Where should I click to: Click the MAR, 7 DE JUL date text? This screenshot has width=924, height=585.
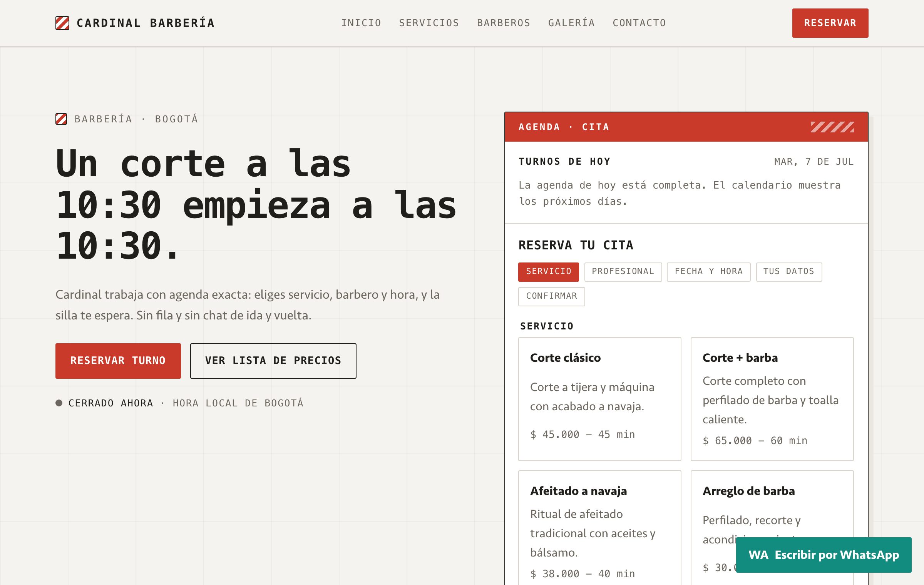click(x=814, y=162)
